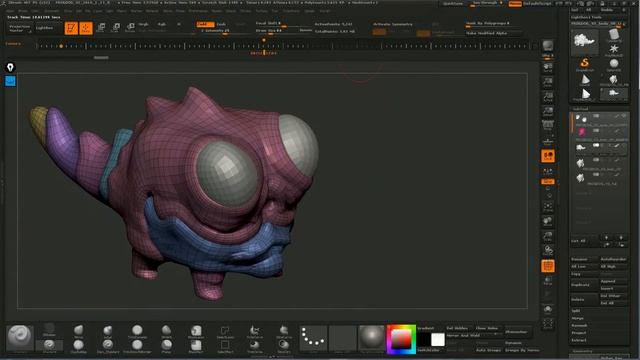Select the Rotate transform icon in top shelf
640x360 pixels.
130,28
